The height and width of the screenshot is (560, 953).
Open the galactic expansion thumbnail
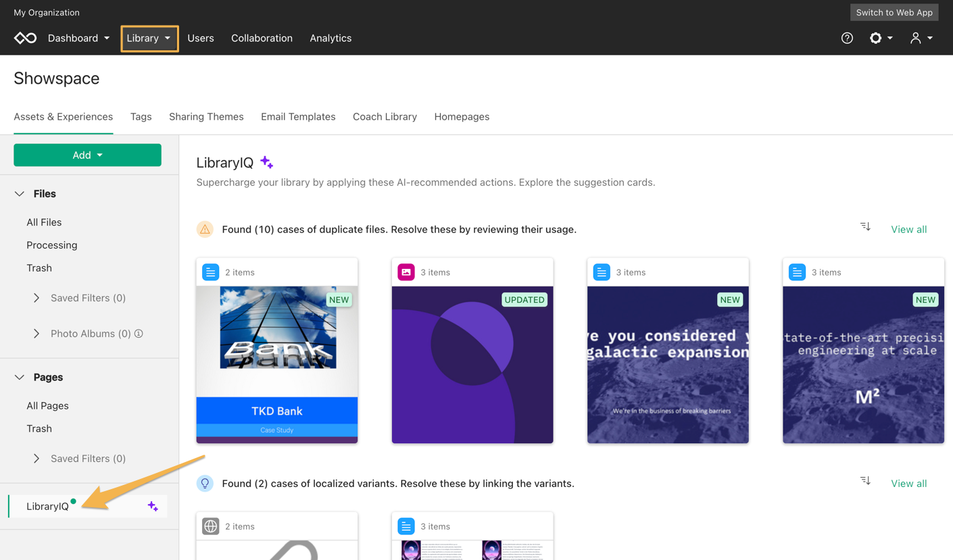668,365
